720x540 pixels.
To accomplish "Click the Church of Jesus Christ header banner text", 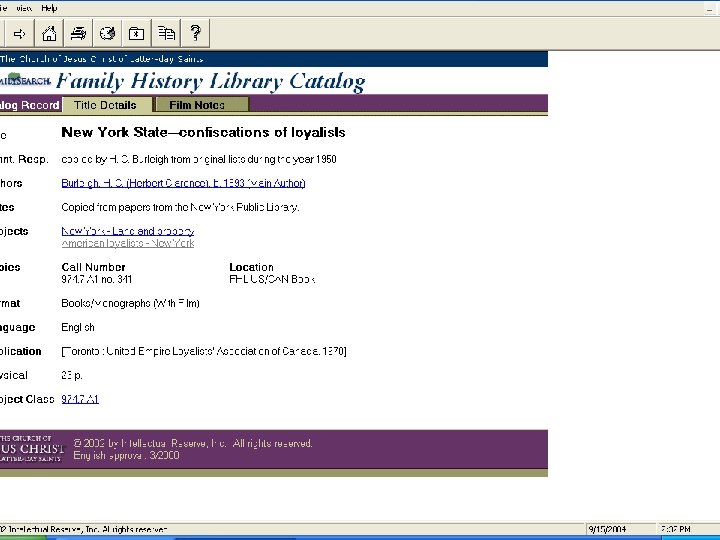I will [x=101, y=59].
